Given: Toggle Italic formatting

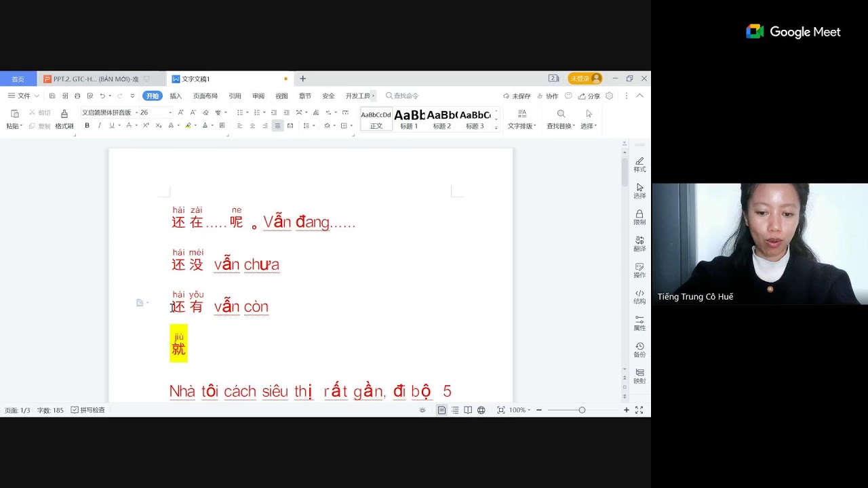Looking at the screenshot, I should coord(99,125).
